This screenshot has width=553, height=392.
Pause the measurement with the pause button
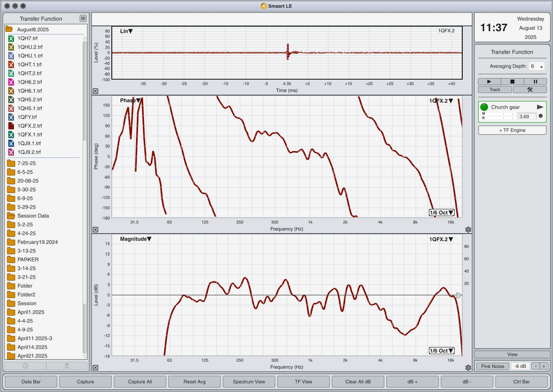click(x=535, y=82)
